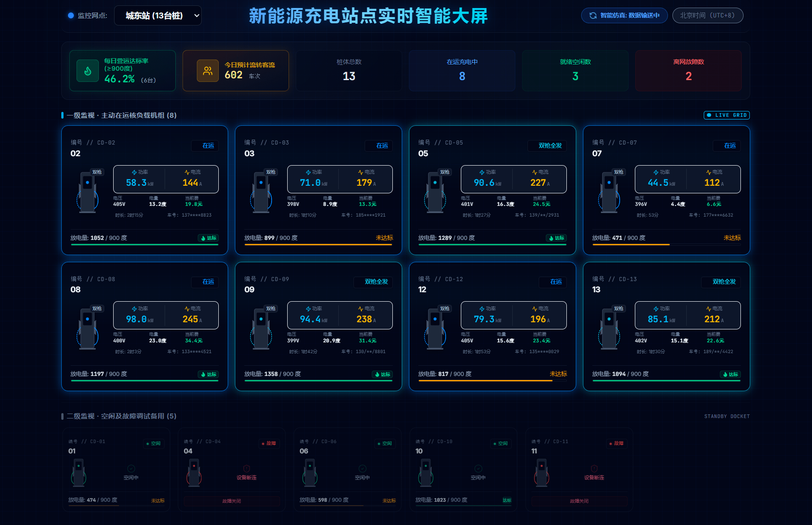Click the 达标 flame badge on card CD-02
Screen dimensions: 812x525
point(208,238)
